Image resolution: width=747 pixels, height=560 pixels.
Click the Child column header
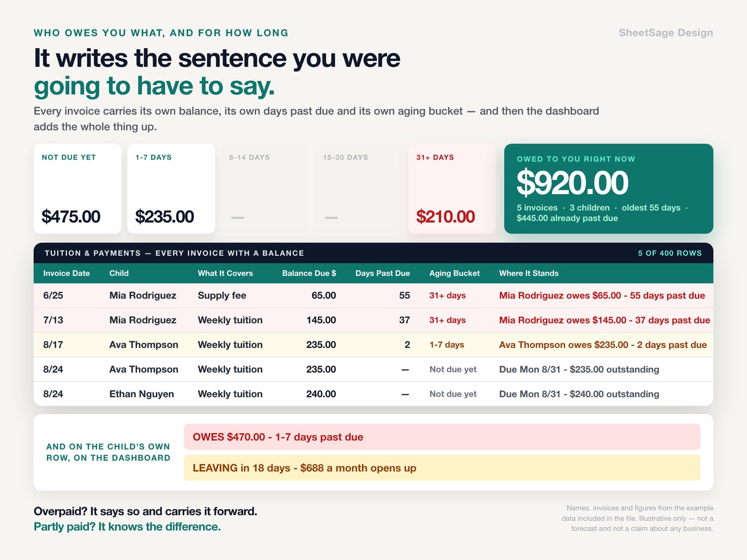pyautogui.click(x=119, y=273)
